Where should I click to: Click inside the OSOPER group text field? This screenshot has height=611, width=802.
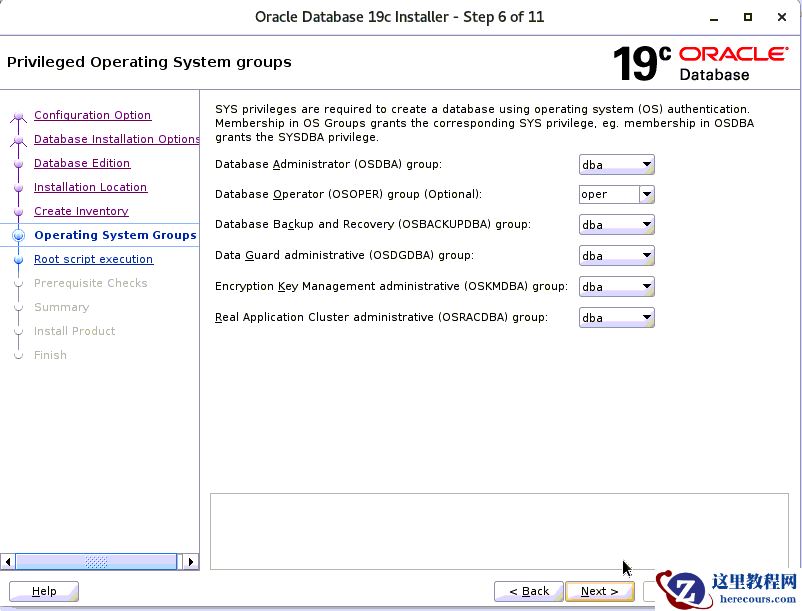tap(609, 194)
